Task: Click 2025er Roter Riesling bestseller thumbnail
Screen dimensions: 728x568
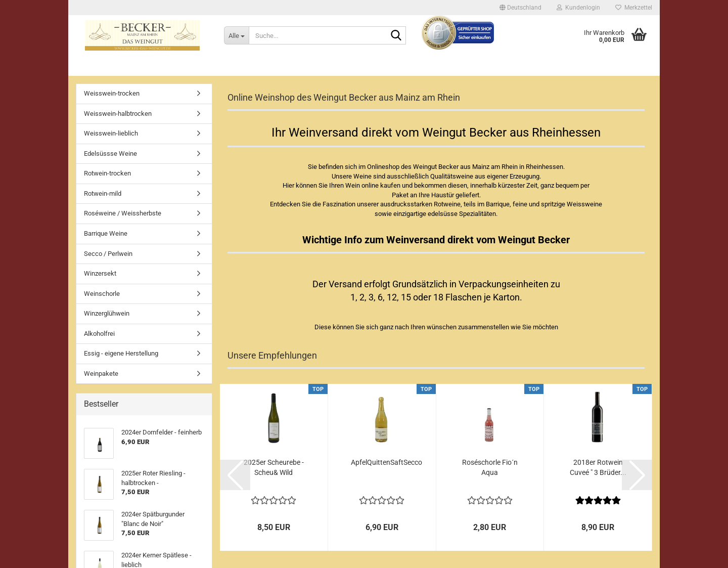Action: click(x=99, y=485)
